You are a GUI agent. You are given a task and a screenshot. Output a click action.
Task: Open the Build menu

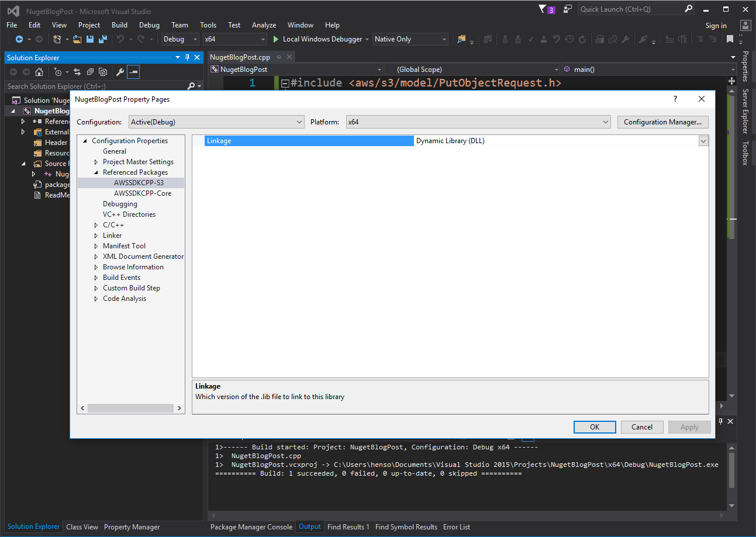[119, 25]
